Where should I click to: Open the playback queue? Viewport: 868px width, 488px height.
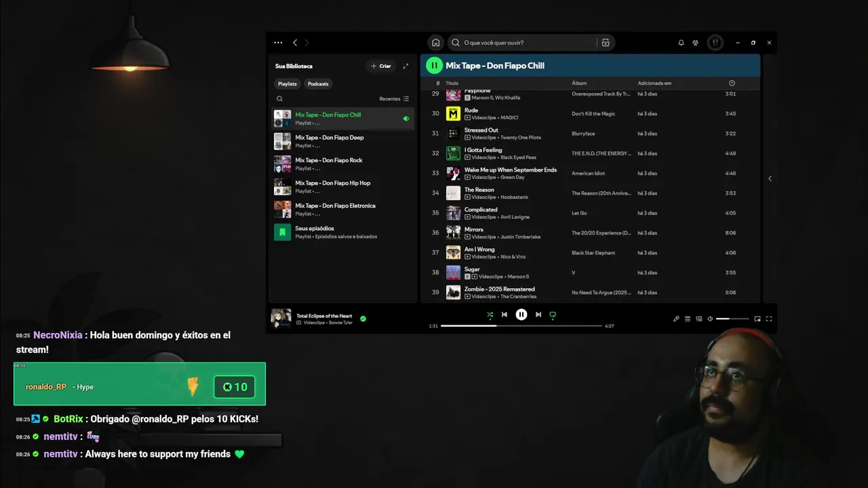(x=688, y=319)
